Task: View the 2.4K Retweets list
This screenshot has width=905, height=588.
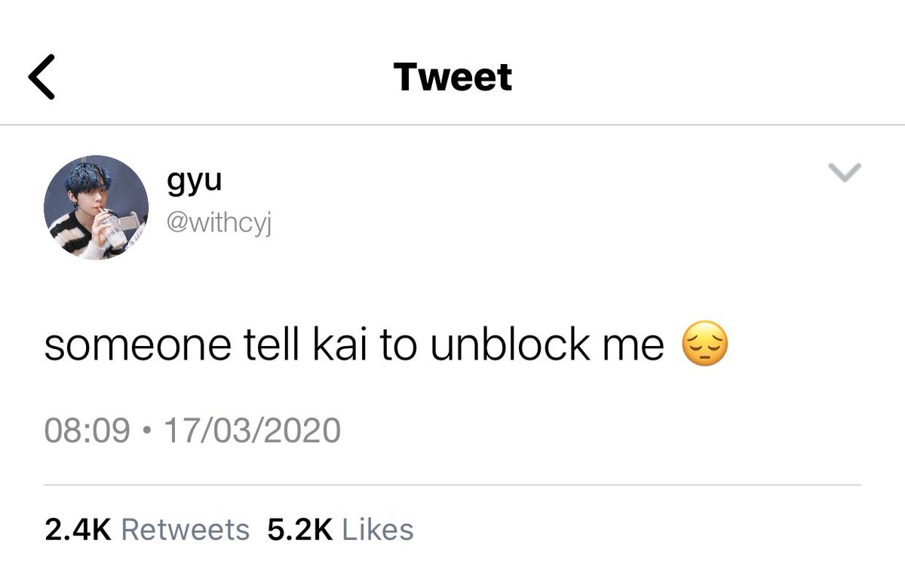Action: (x=147, y=529)
